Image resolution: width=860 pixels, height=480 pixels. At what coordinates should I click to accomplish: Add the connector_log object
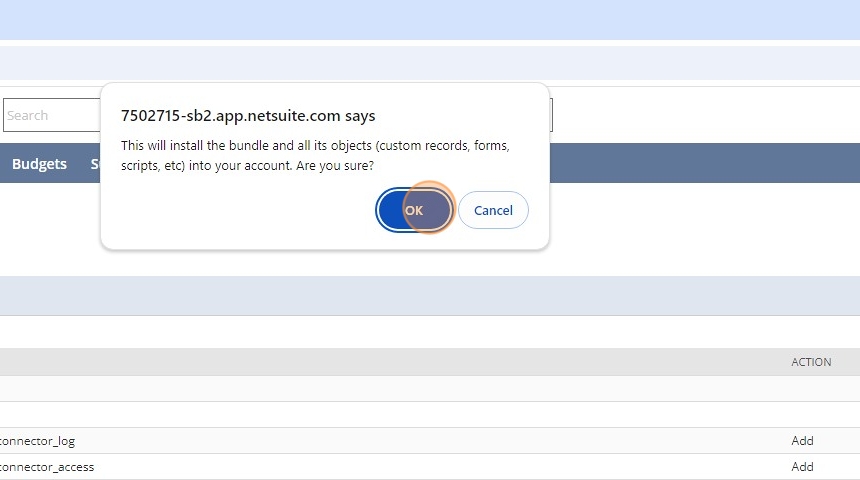coord(802,440)
